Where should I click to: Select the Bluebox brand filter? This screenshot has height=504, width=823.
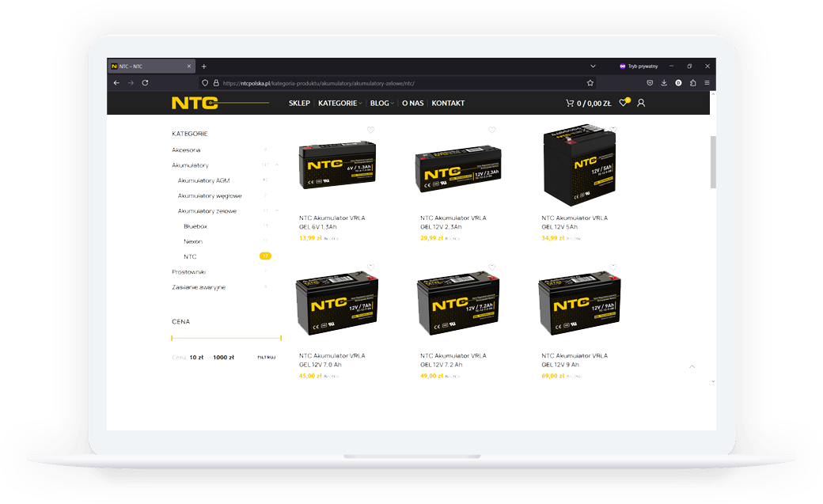195,226
